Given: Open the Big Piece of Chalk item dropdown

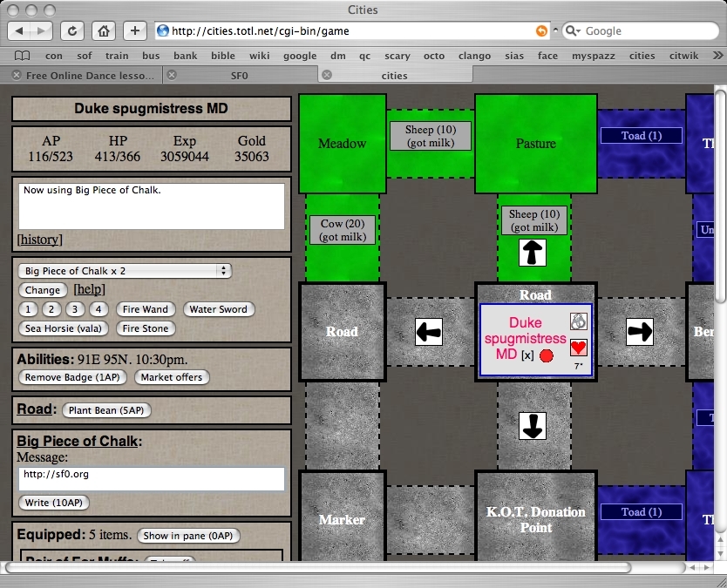Looking at the screenshot, I should (x=124, y=271).
